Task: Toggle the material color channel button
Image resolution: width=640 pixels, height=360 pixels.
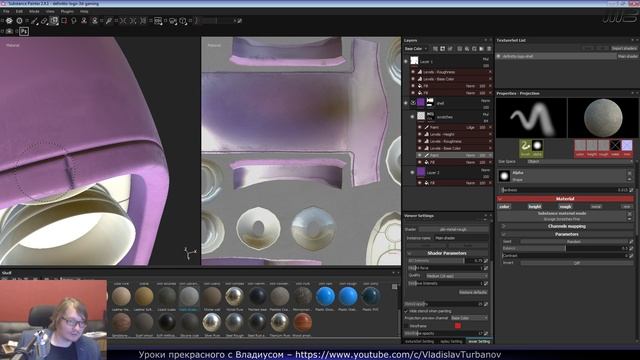Action: pyautogui.click(x=504, y=207)
